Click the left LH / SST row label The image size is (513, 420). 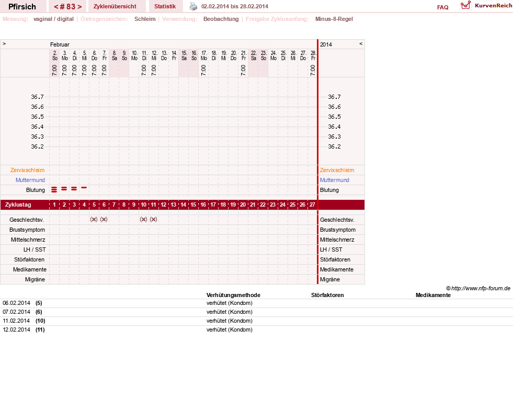coord(35,249)
